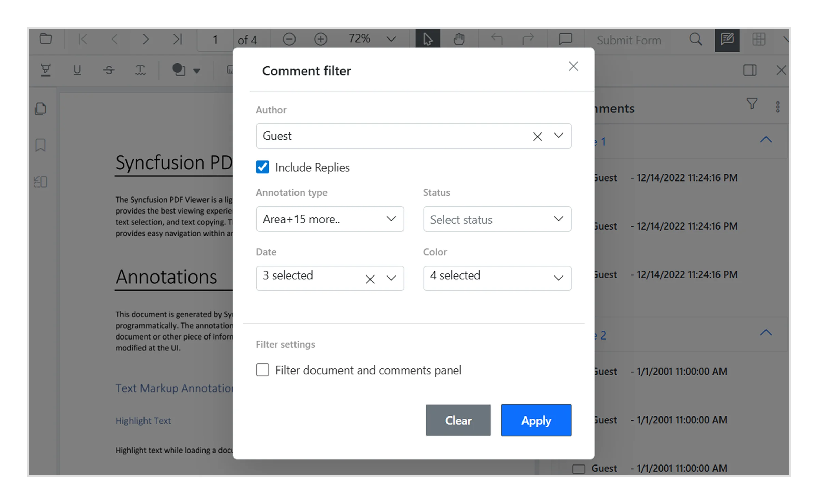The image size is (818, 504).
Task: Open the form designer grid icon
Action: coord(759,39)
